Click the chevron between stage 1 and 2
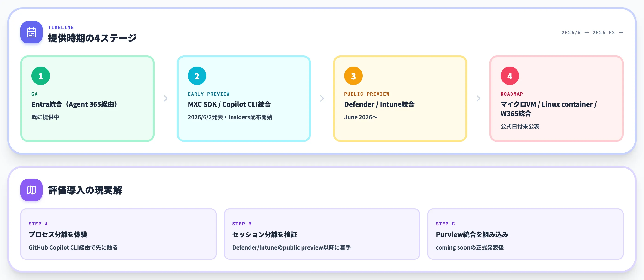Image resolution: width=644 pixels, height=280 pixels. tap(165, 98)
